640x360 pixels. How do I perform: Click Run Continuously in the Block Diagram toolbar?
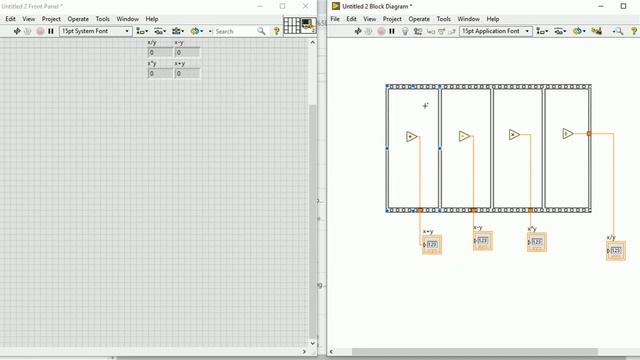click(x=369, y=31)
